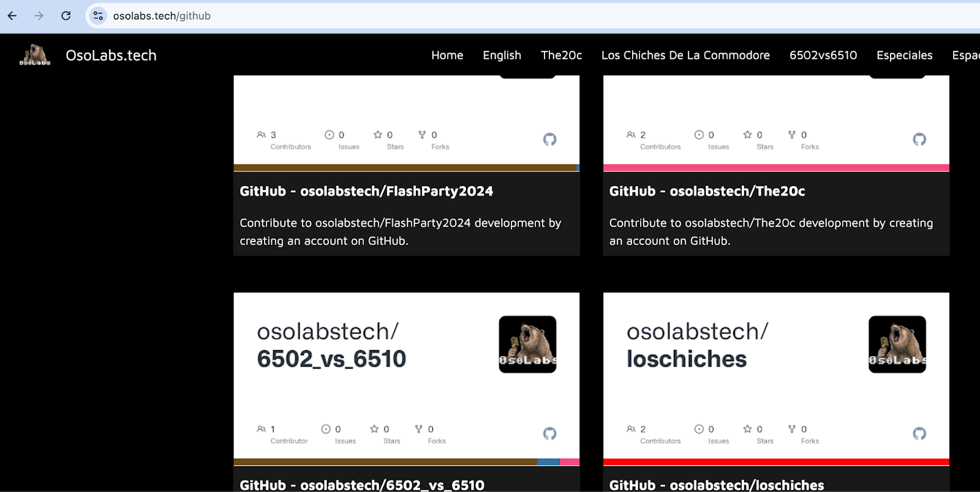Click issues icon on The20c card
Screen dimensions: 980x492
coord(699,135)
